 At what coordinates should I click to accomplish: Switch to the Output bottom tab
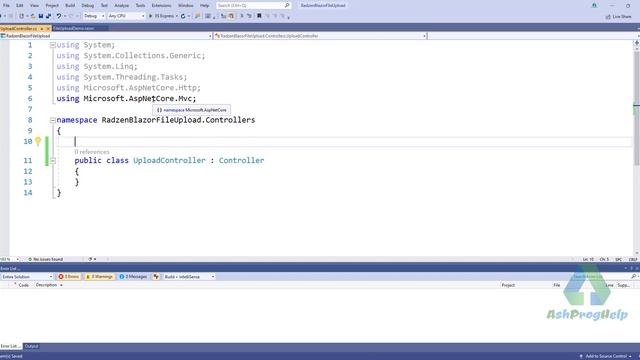click(x=31, y=346)
